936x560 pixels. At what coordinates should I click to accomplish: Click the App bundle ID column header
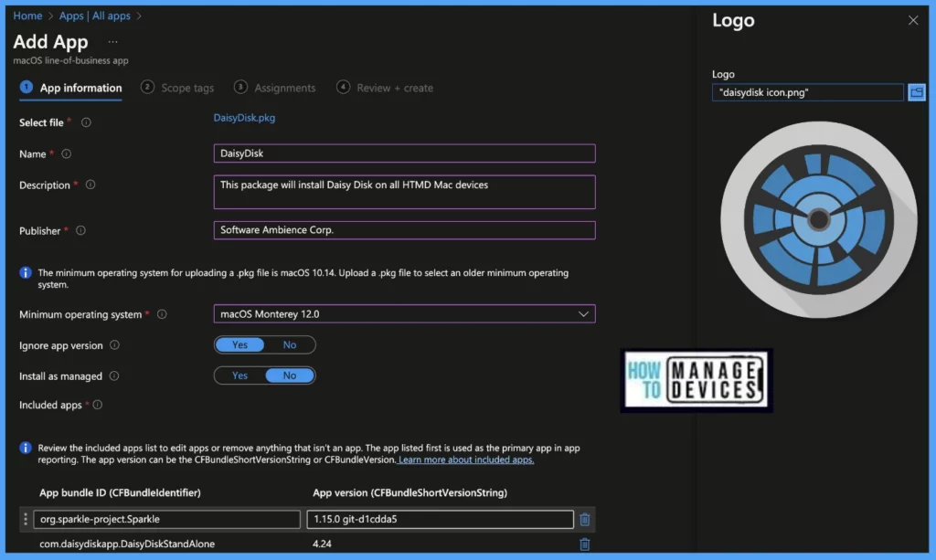point(120,492)
